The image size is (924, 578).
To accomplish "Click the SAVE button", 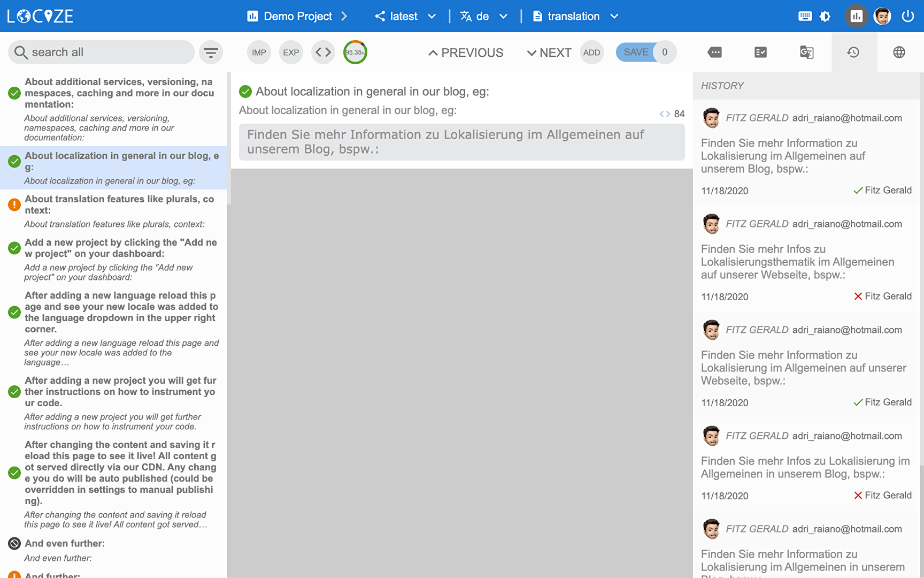I will (636, 52).
